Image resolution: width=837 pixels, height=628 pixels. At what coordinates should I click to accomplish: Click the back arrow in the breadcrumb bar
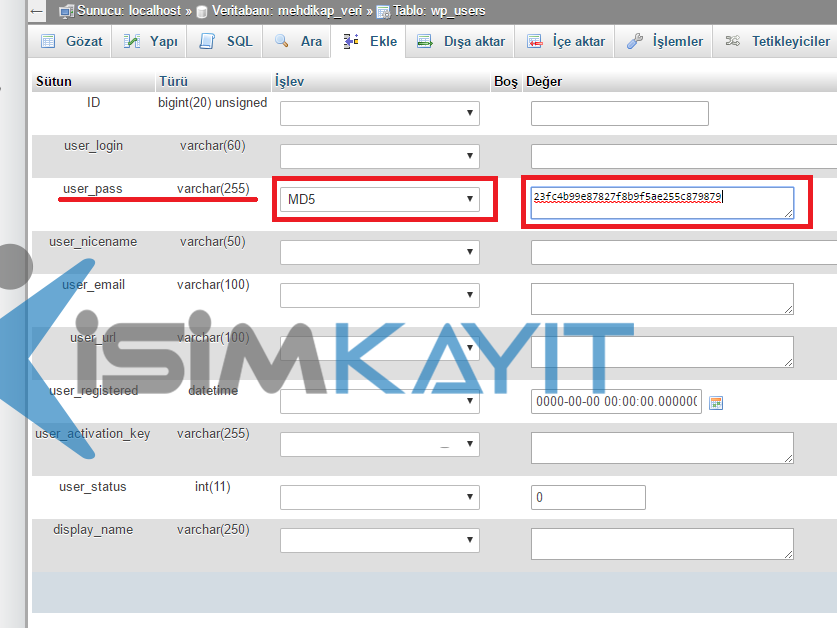37,11
